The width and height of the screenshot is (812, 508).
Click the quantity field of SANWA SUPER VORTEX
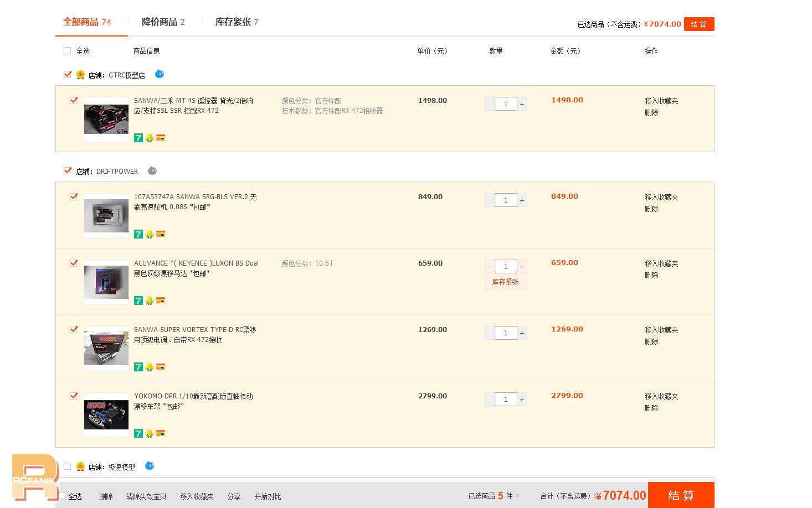click(506, 333)
